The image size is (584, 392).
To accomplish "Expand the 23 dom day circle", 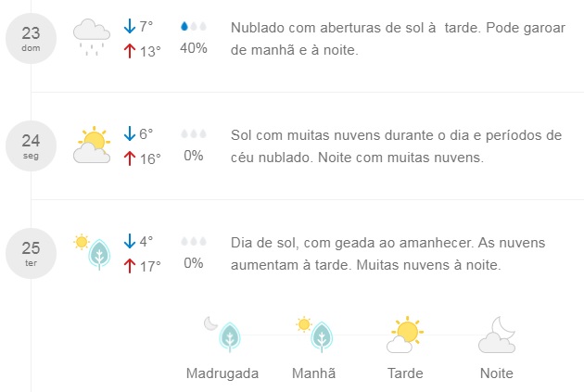I will (x=31, y=38).
